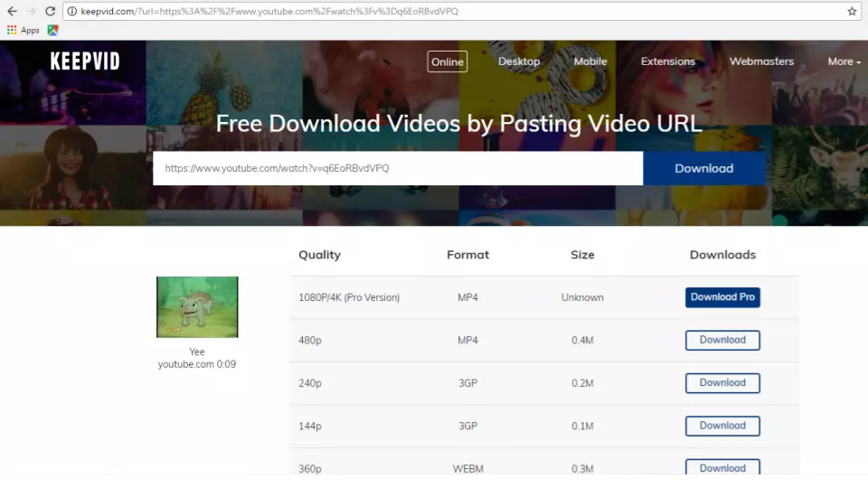Select the Quality column header
This screenshot has height=488, width=868.
point(319,255)
